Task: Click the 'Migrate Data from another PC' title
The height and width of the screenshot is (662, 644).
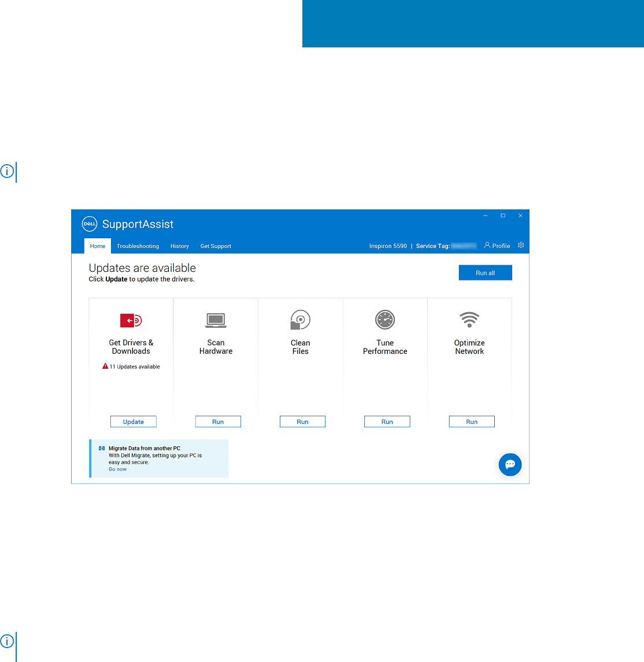Action: coord(145,449)
